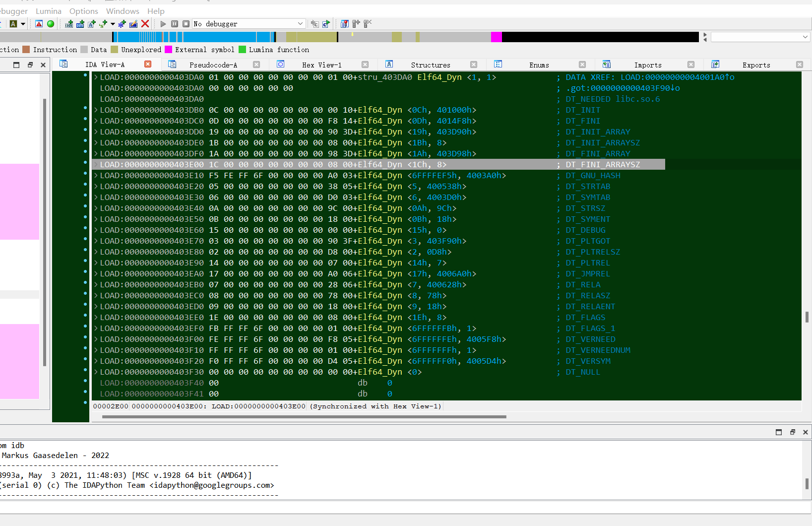Click the Lumina function green swatch
Image resolution: width=812 pixels, height=526 pixels.
click(242, 50)
